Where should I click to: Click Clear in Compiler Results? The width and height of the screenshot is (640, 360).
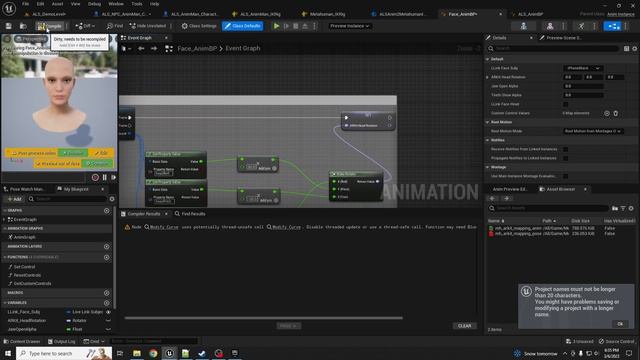[x=464, y=326]
